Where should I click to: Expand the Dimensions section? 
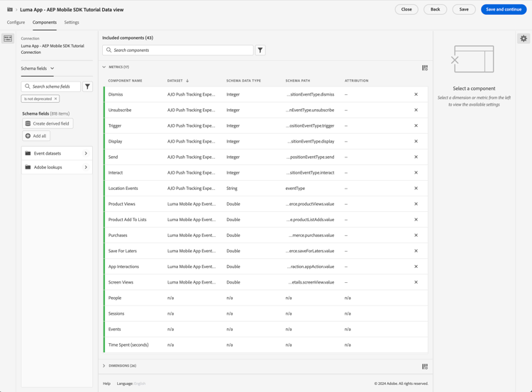click(x=104, y=366)
